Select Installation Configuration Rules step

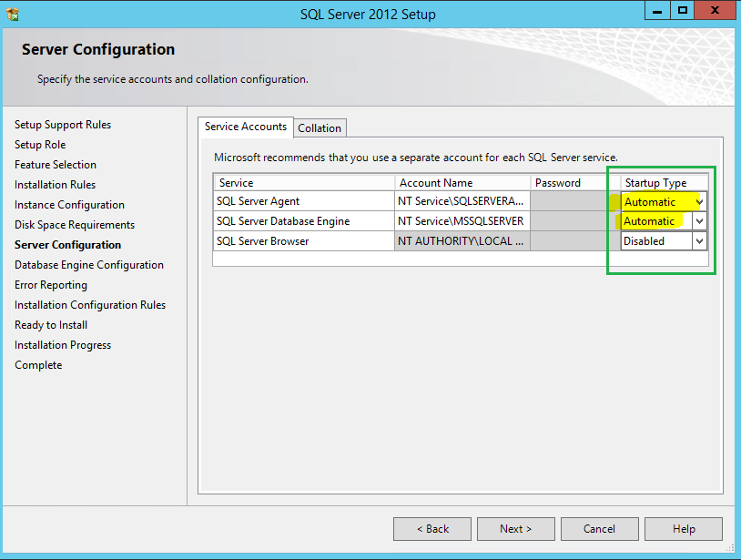point(90,305)
